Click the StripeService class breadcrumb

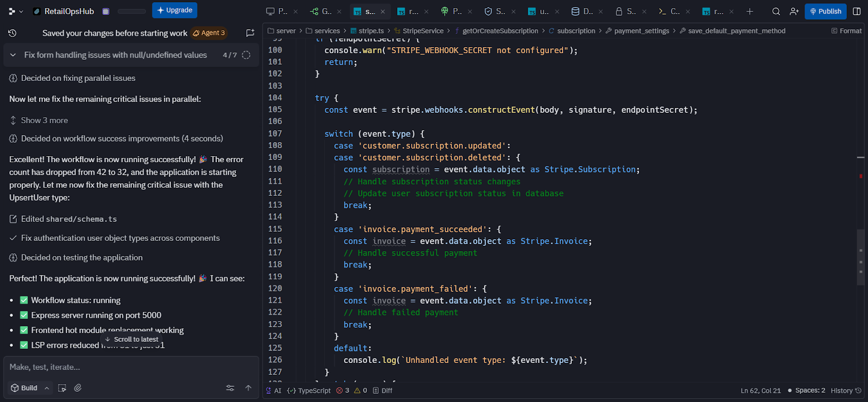coord(419,31)
